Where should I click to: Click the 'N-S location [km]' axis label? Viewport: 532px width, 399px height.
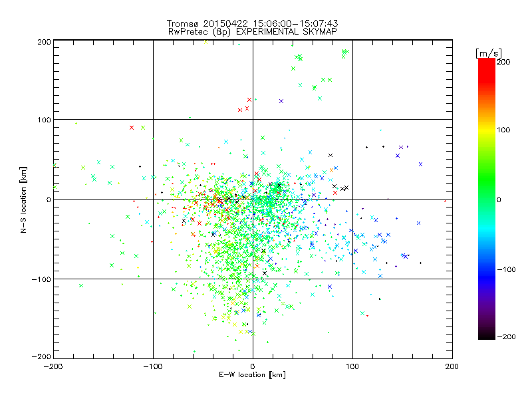23,199
